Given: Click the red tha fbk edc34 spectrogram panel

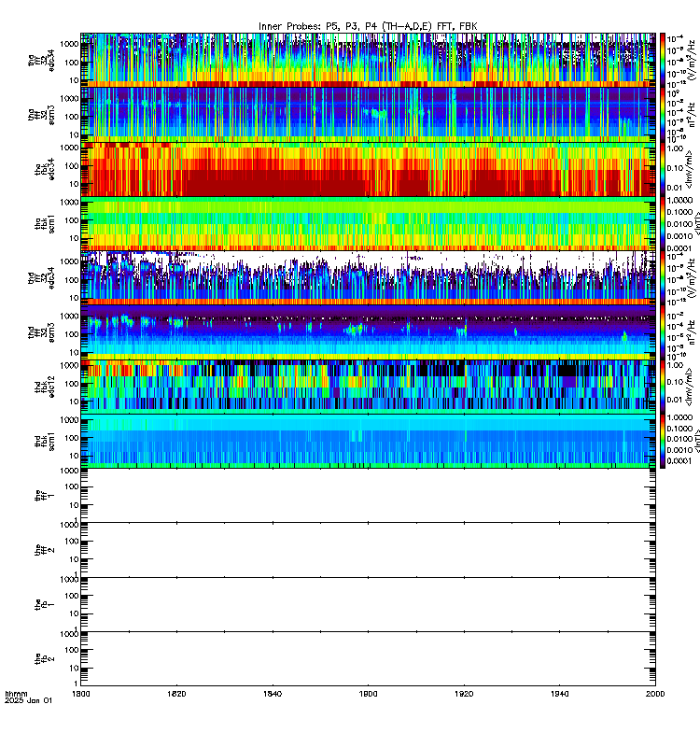Looking at the screenshot, I should [368, 169].
